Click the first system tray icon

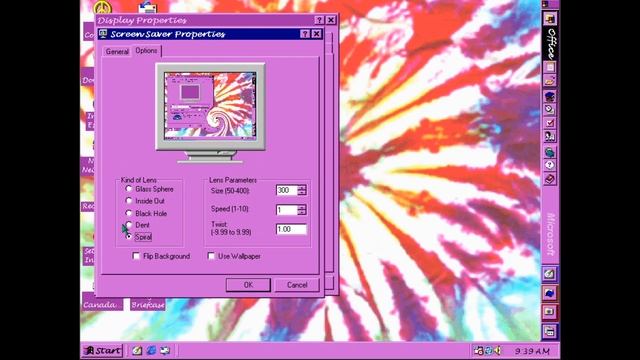click(479, 351)
